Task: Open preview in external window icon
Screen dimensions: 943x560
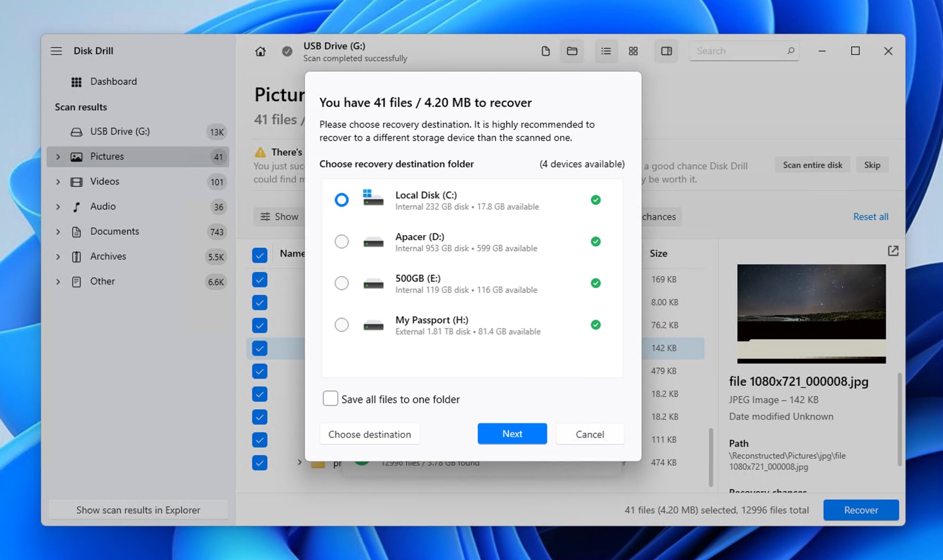Action: tap(893, 251)
